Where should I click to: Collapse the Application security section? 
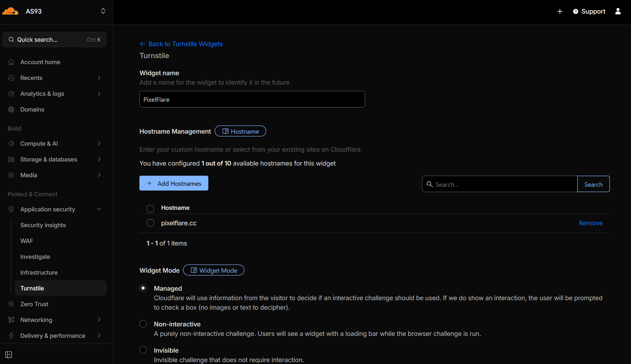pyautogui.click(x=99, y=209)
